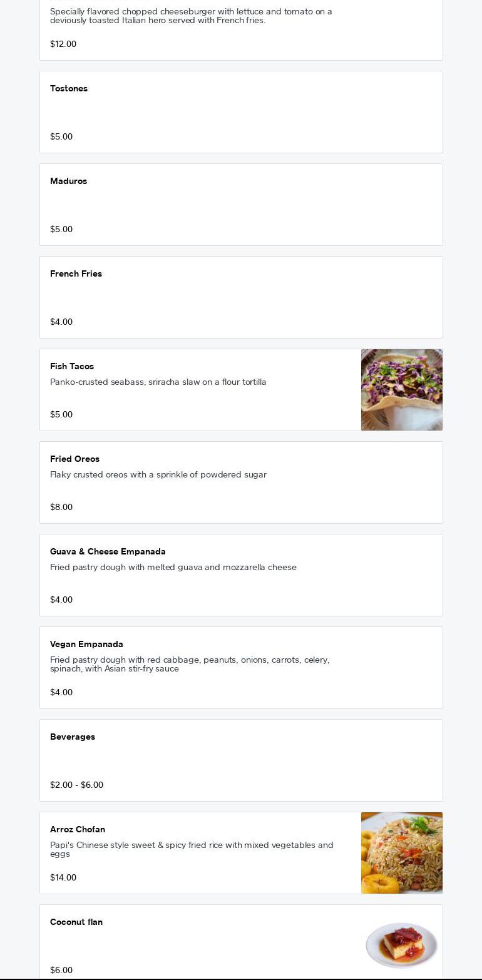482x980 pixels.
Task: Click the Coconut flan dessert image
Action: 401,944
